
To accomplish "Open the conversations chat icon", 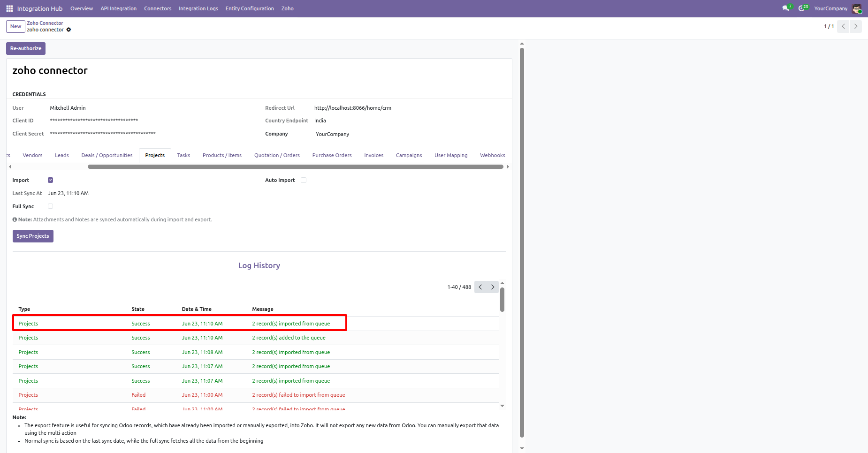I will [x=786, y=8].
